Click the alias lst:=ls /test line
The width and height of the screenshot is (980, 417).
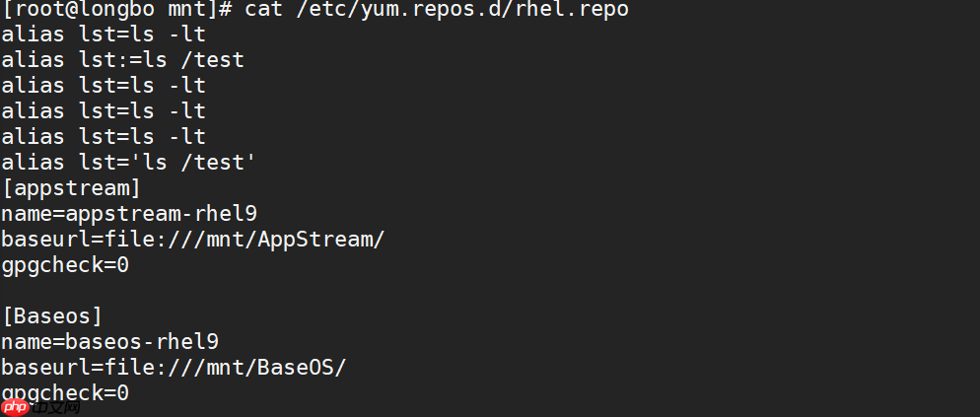tap(122, 60)
